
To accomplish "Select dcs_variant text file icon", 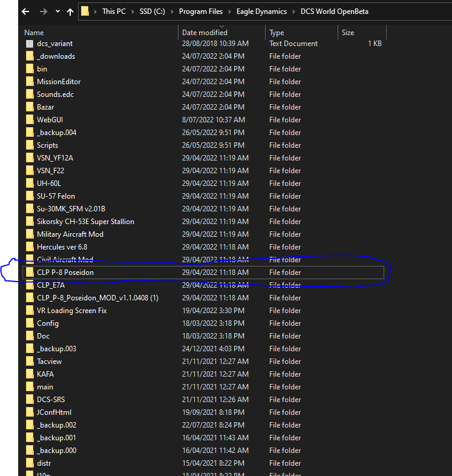I will (x=30, y=44).
